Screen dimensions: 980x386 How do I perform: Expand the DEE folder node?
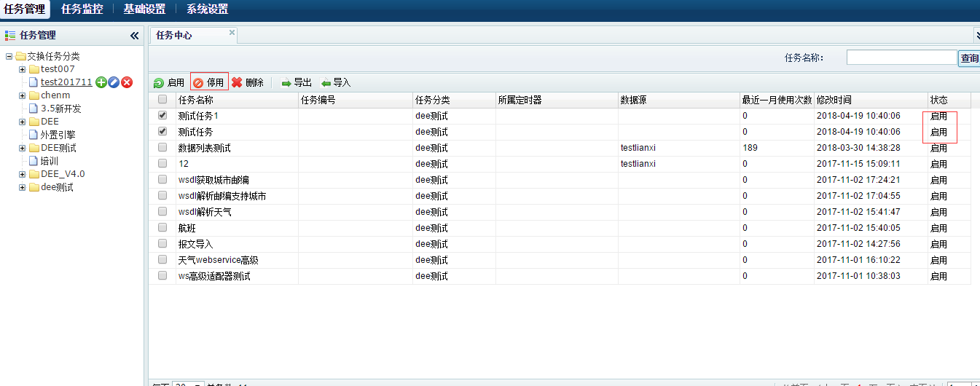click(x=22, y=122)
